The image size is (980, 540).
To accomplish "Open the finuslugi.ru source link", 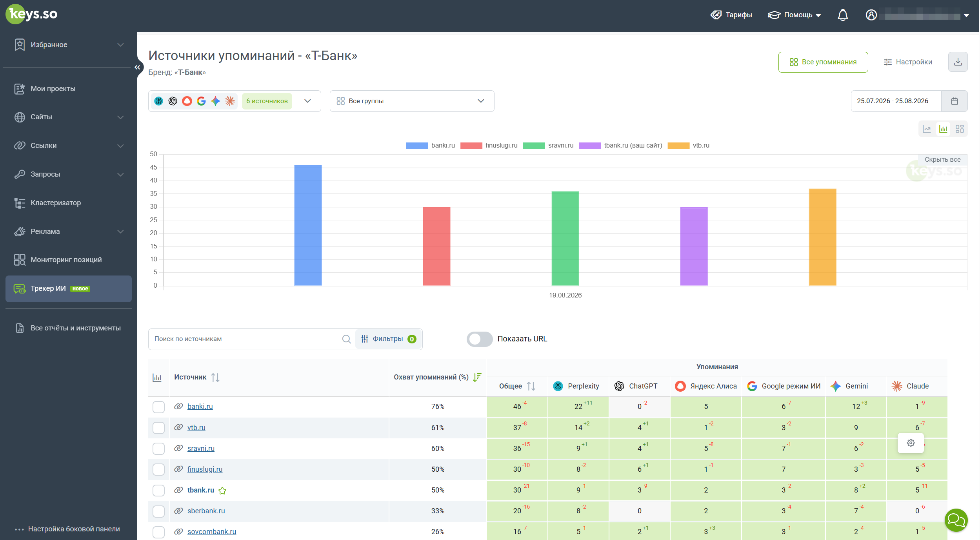I will (x=205, y=469).
